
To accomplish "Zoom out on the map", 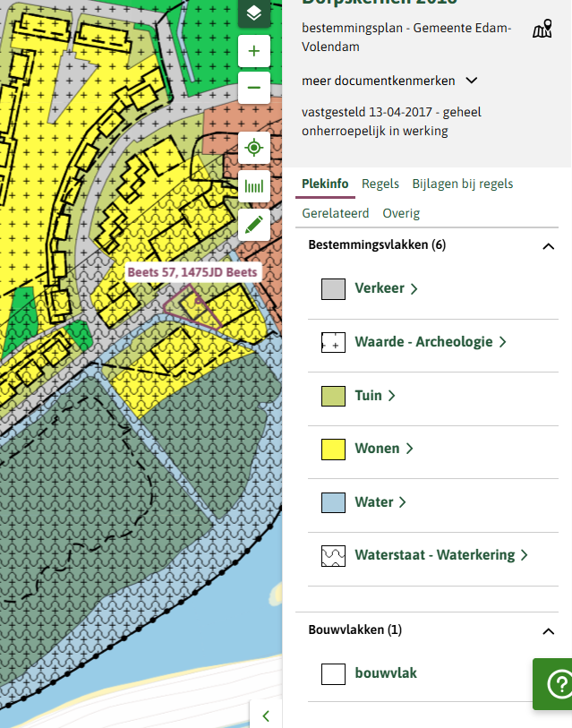I will (x=254, y=88).
